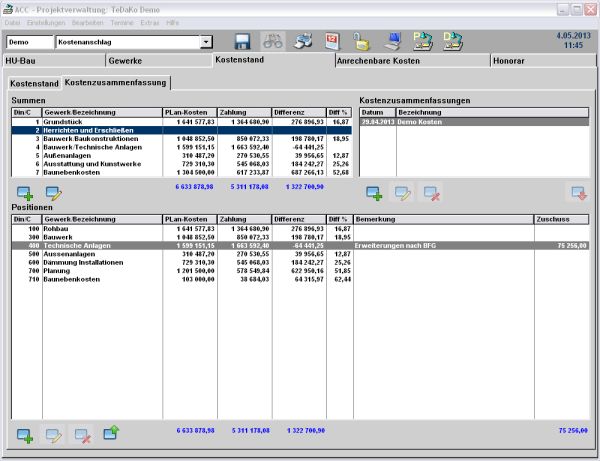The width and height of the screenshot is (600, 461).
Task: Click the export icon under Positionen
Action: pos(111,434)
